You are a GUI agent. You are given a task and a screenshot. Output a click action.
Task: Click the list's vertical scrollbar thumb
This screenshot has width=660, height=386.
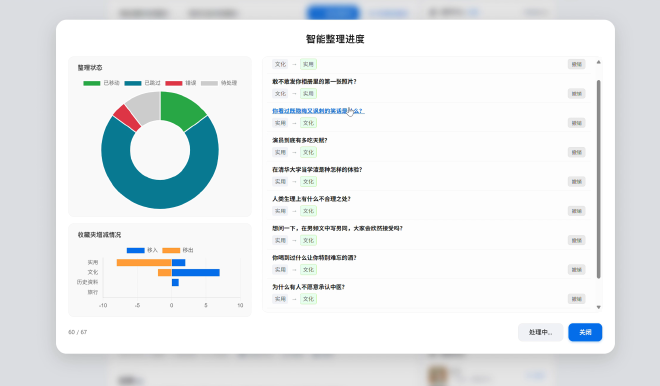(599, 179)
